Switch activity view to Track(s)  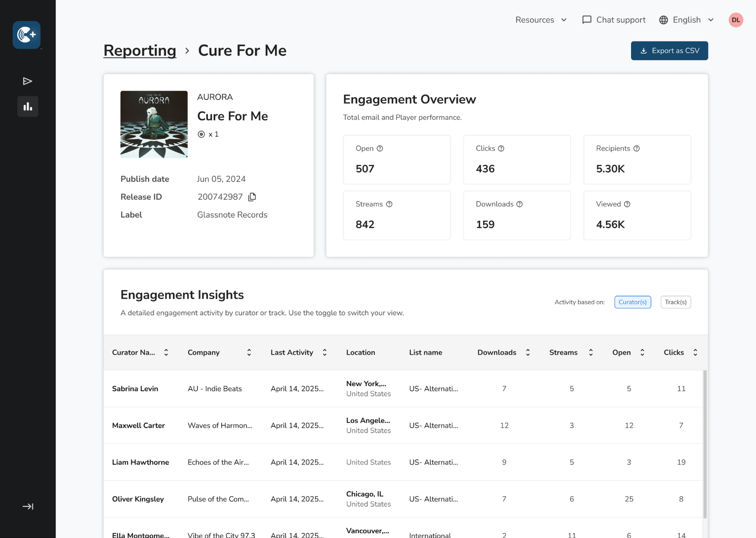pyautogui.click(x=675, y=302)
